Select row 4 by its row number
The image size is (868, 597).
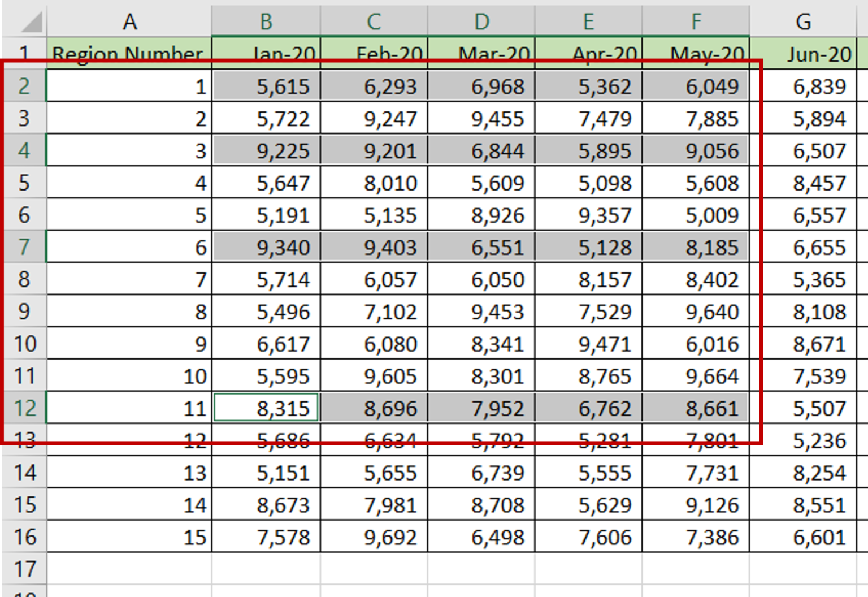[23, 150]
